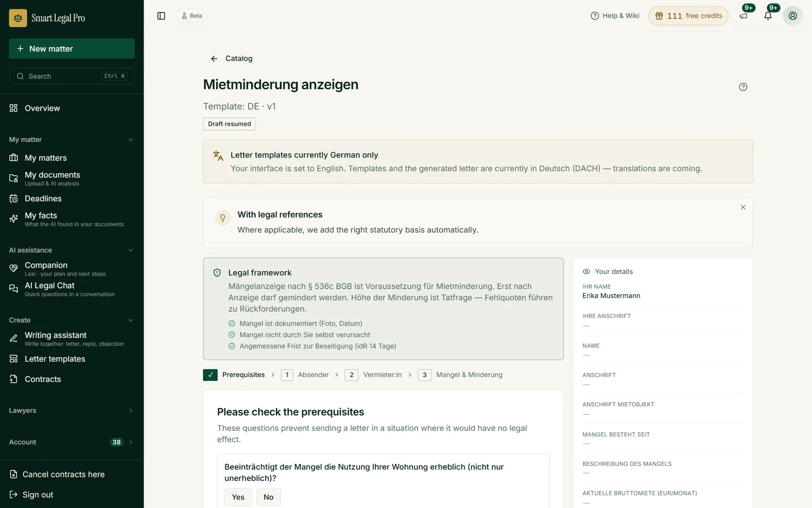Create a New matter

click(x=72, y=49)
